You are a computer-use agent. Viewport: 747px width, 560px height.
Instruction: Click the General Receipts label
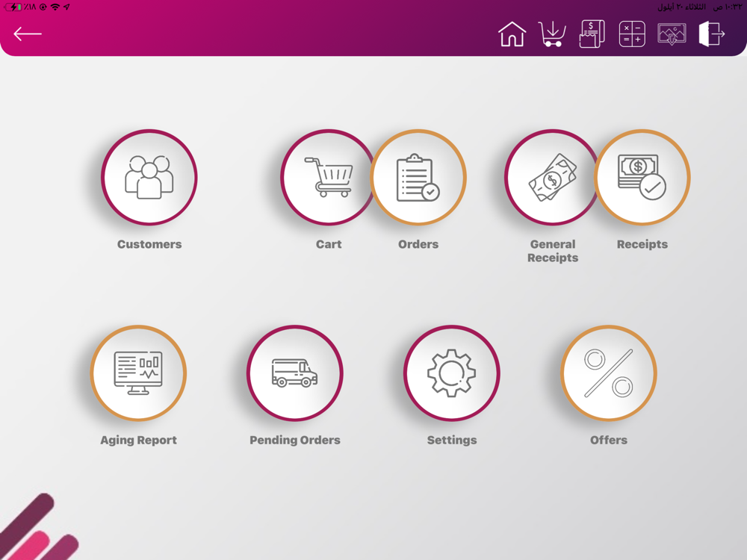(x=553, y=251)
